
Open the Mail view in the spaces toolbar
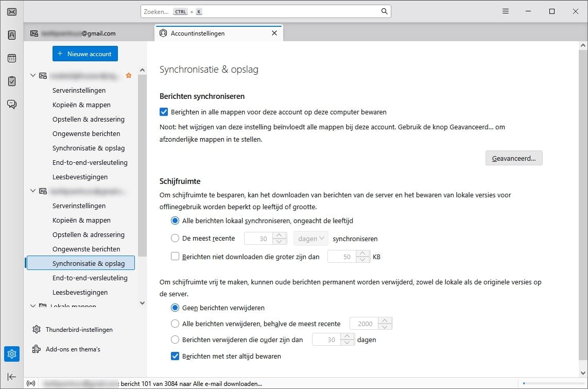(x=11, y=11)
